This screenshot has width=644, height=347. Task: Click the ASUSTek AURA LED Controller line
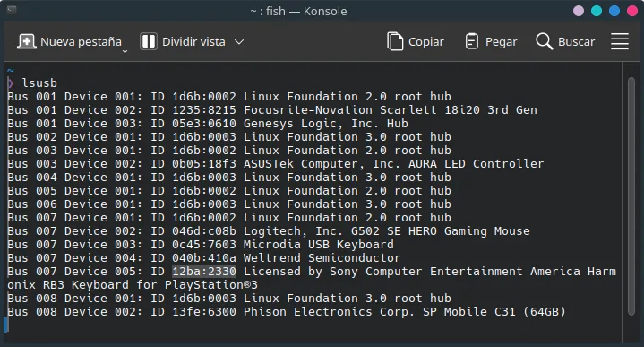tap(276, 163)
